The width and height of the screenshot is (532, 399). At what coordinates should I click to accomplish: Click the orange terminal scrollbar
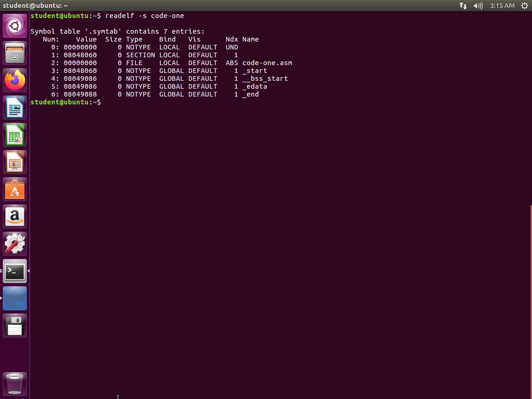coord(531,300)
